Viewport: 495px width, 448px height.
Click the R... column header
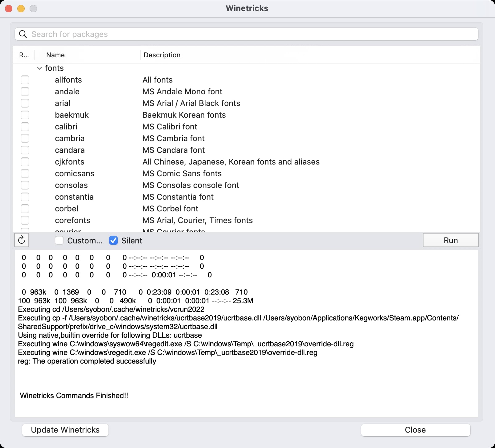coord(24,55)
